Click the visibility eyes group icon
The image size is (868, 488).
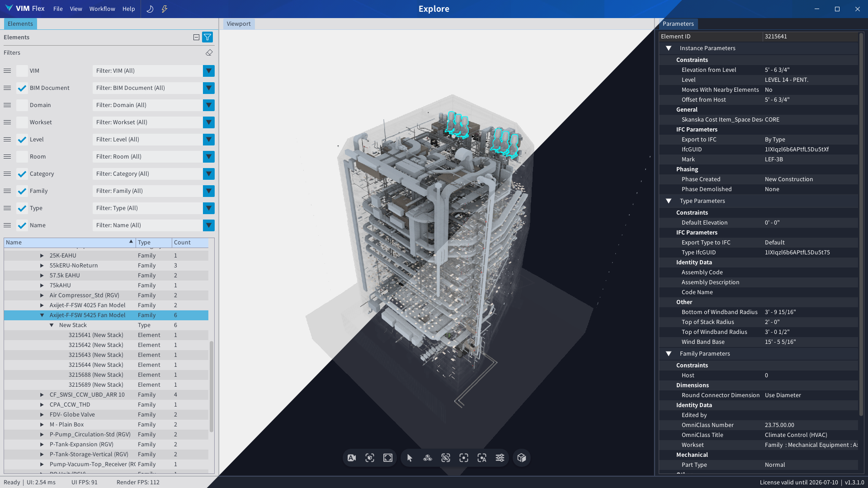click(428, 458)
